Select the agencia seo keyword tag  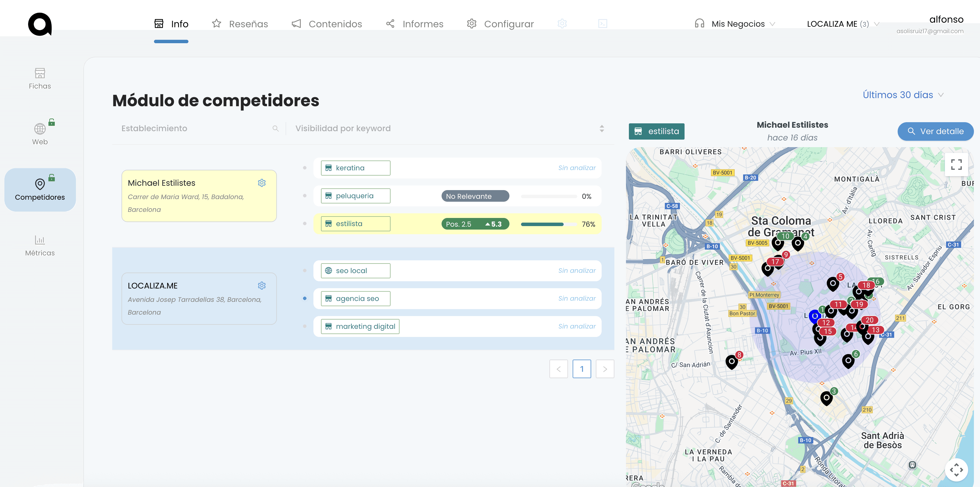(x=355, y=299)
